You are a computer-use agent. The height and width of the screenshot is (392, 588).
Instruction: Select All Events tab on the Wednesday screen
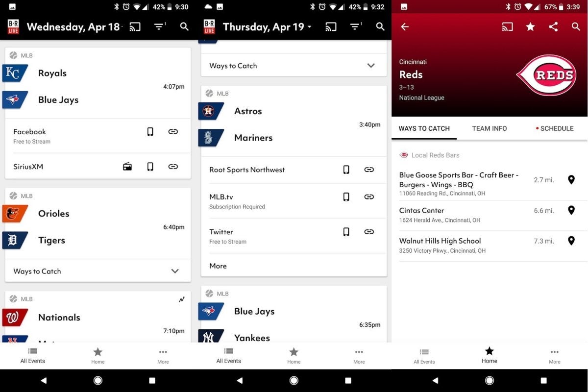click(x=33, y=356)
